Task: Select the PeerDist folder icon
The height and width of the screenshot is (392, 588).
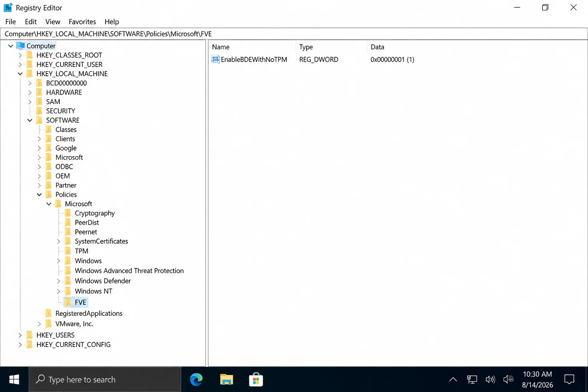Action: [x=68, y=222]
